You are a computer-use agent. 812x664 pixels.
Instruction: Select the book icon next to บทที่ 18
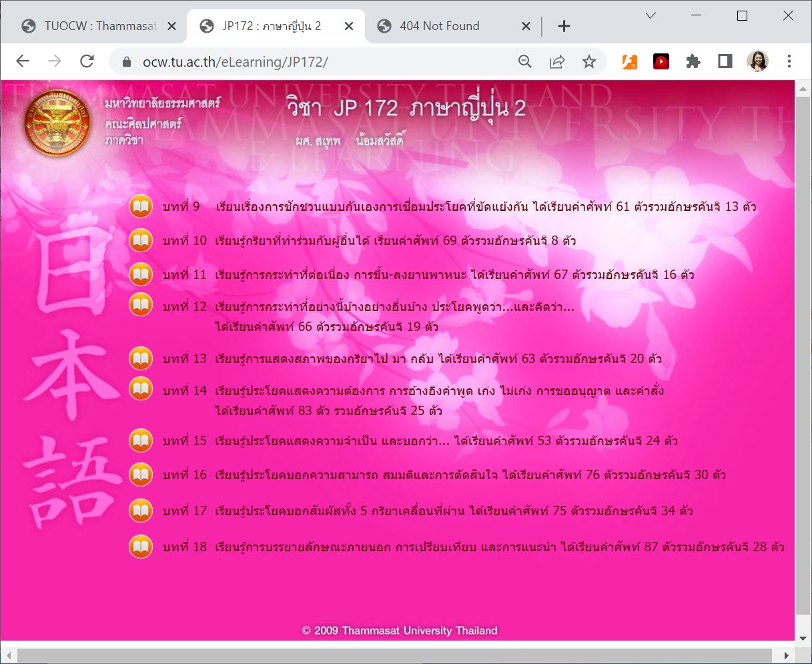(141, 547)
